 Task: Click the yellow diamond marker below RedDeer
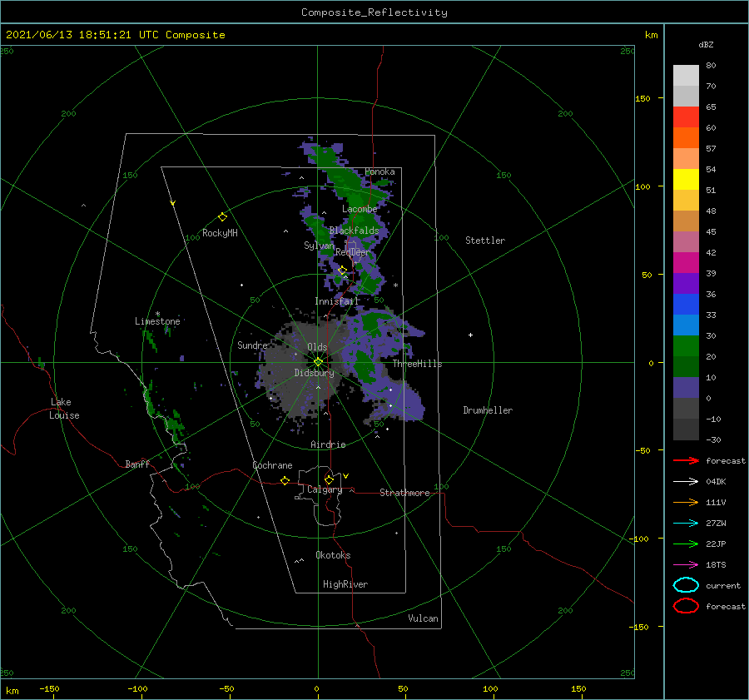click(x=342, y=271)
